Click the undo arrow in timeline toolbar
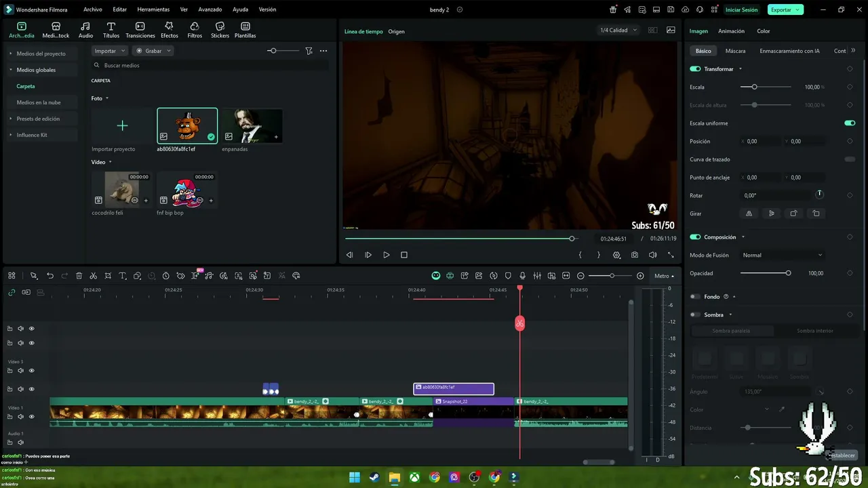 tap(50, 276)
